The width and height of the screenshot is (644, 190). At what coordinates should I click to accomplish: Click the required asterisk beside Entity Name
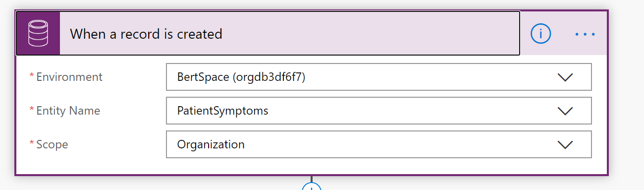click(32, 109)
